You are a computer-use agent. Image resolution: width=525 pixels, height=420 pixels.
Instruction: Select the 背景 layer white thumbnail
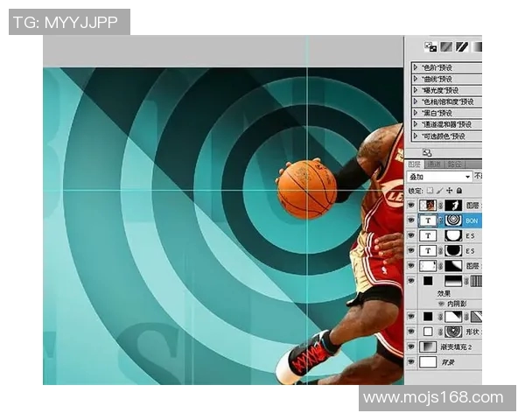[428, 362]
